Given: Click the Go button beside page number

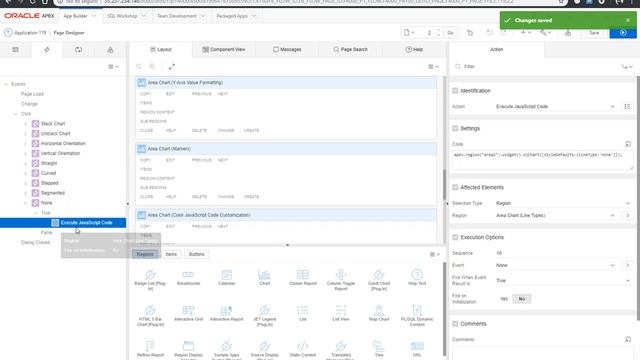Looking at the screenshot, I should pyautogui.click(x=450, y=33).
